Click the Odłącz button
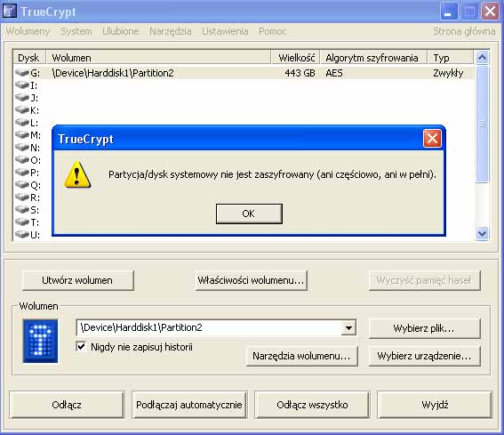This screenshot has height=435, width=504. point(67,405)
